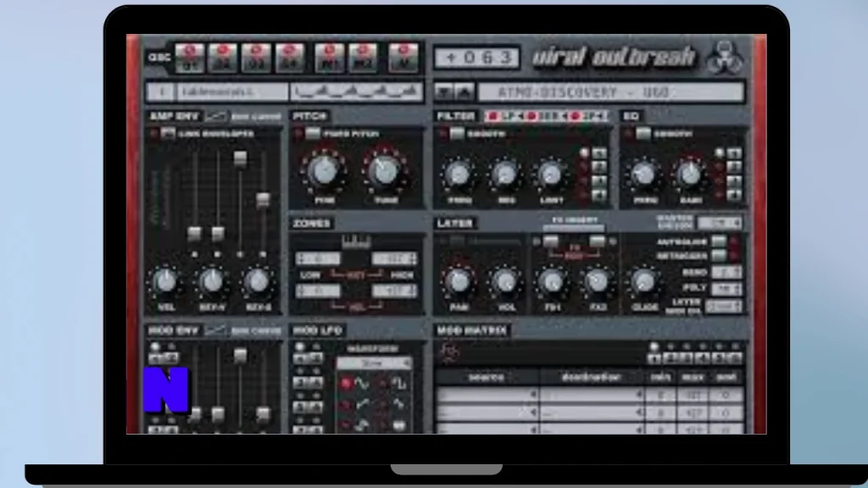This screenshot has height=488, width=868.
Task: Click the EQ Gain knob
Action: point(690,175)
